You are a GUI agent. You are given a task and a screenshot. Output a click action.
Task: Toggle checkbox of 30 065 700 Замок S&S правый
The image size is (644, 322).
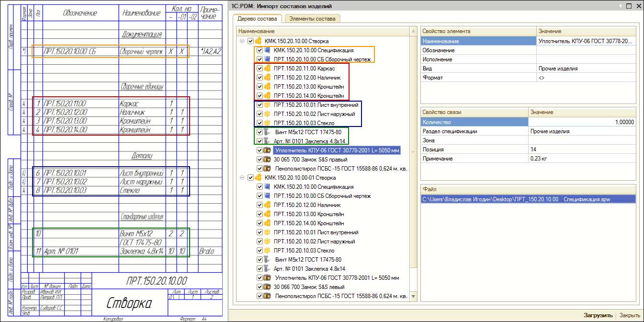coord(260,159)
